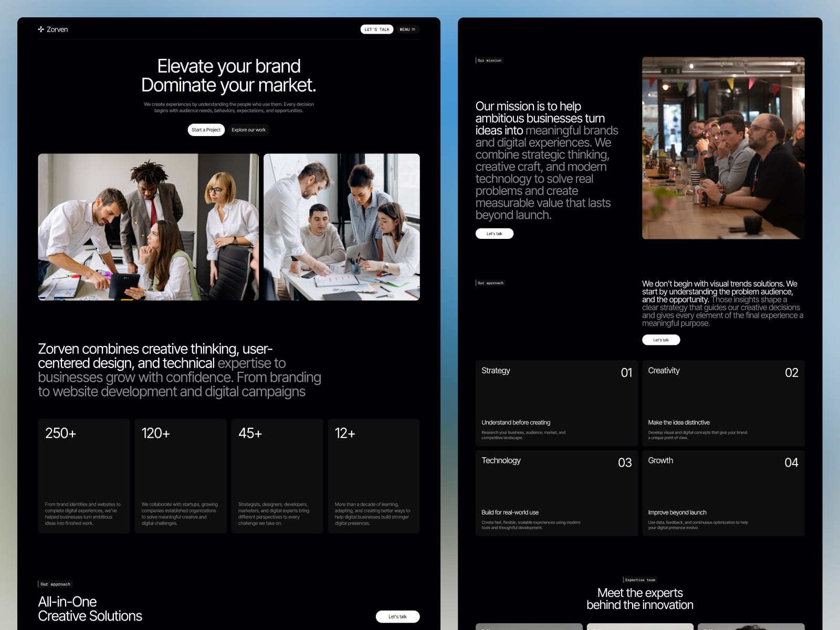Viewport: 840px width, 630px height.
Task: Click the Our mission tag label
Action: click(489, 60)
